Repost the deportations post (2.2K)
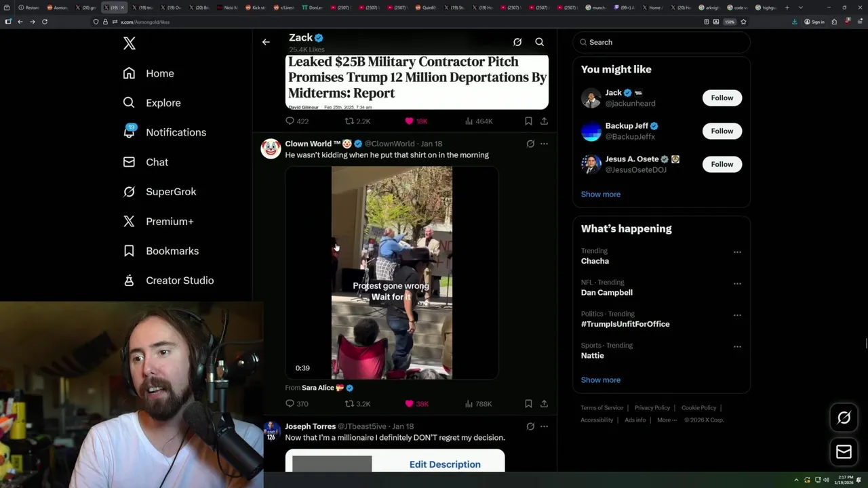The width and height of the screenshot is (868, 488). pyautogui.click(x=358, y=121)
